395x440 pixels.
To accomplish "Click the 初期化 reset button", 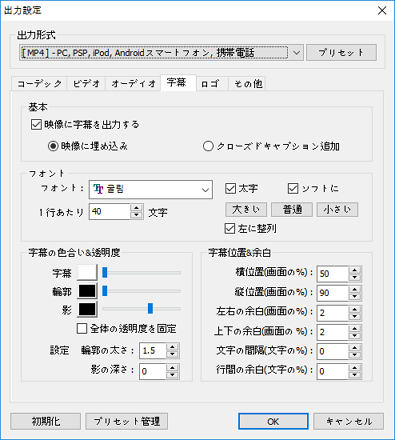I will point(46,422).
